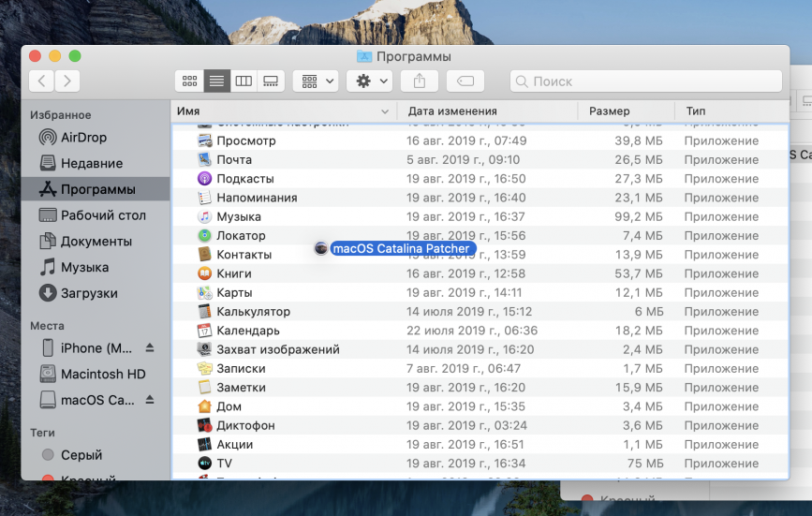Open Загрузки folder in sidebar
The height and width of the screenshot is (516, 812).
(x=89, y=293)
